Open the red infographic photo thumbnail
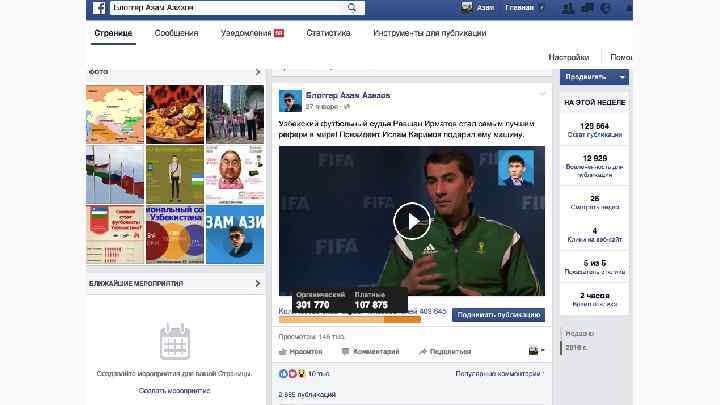 point(115,234)
